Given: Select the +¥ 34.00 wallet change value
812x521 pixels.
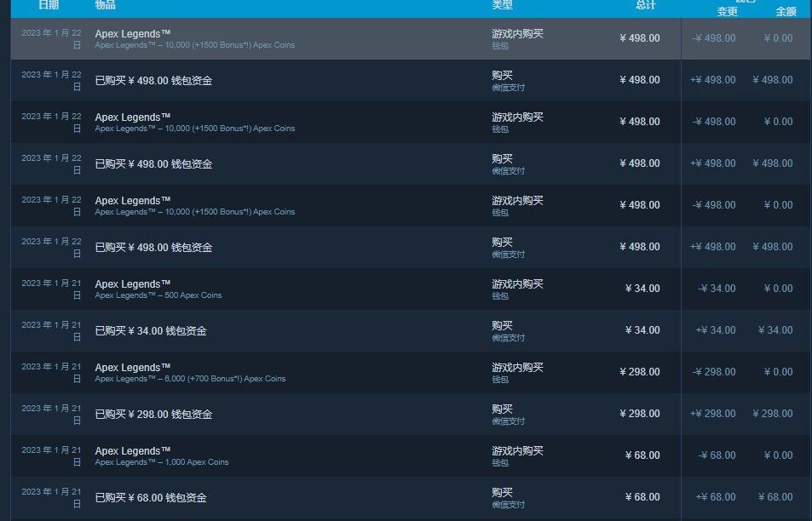Looking at the screenshot, I should tap(716, 330).
